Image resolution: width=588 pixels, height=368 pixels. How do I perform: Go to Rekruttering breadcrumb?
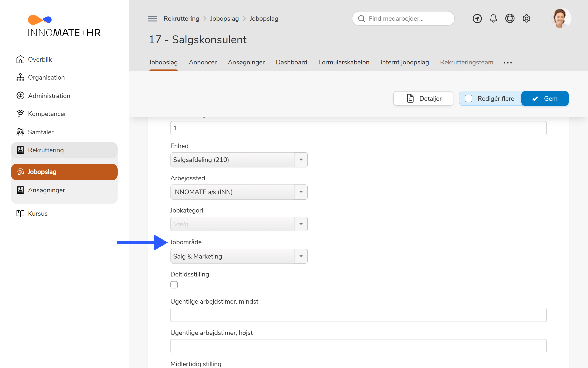(181, 18)
